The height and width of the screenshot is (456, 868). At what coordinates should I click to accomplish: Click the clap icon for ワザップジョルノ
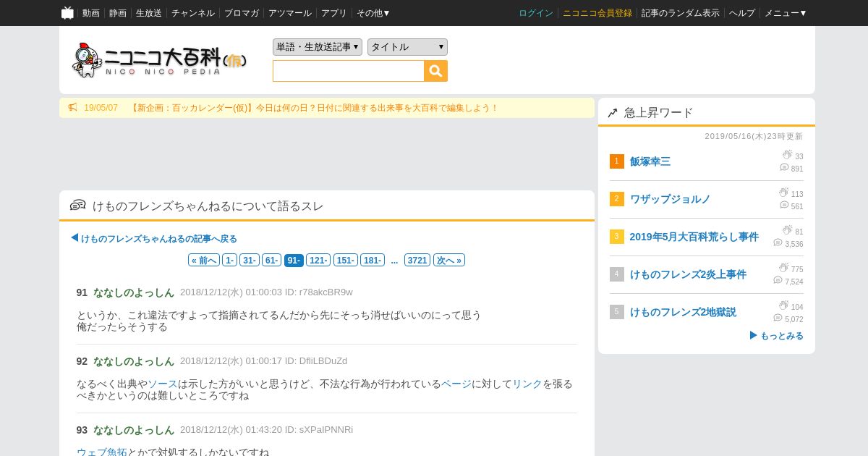click(x=783, y=193)
